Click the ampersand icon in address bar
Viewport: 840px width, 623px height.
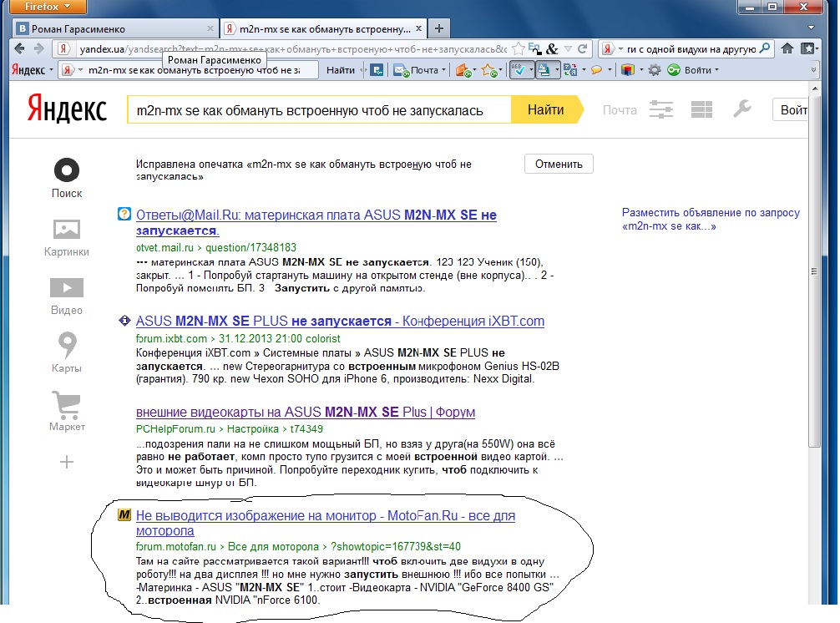552,48
